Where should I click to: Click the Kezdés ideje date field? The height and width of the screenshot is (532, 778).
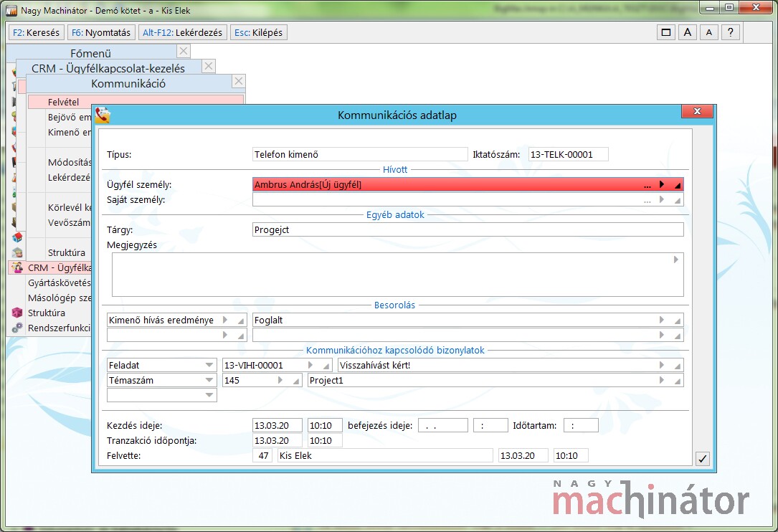pos(277,425)
